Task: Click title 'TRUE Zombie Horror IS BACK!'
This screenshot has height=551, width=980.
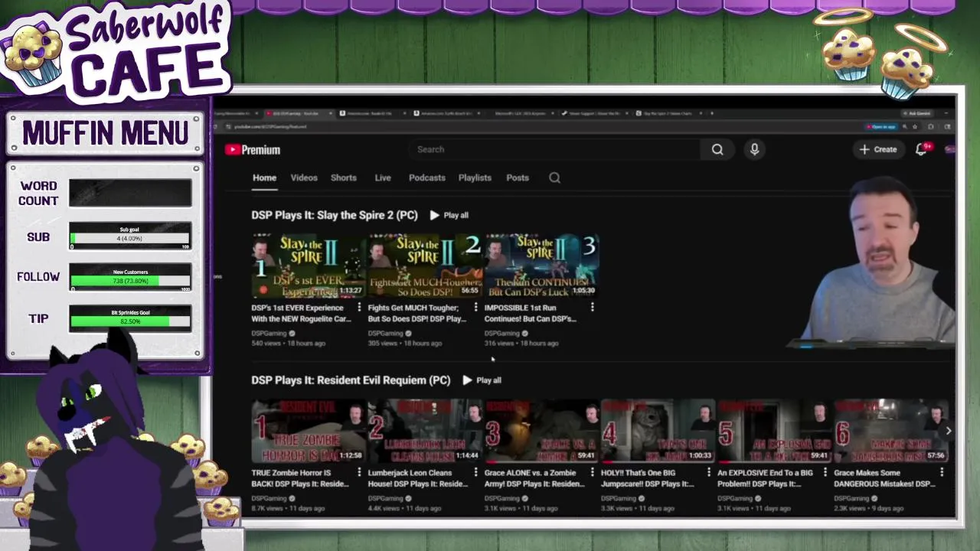Action: point(301,478)
